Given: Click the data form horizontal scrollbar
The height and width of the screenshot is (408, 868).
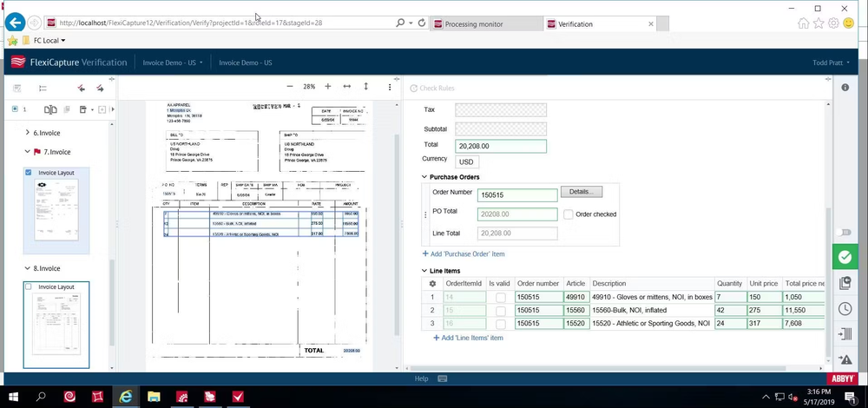Looking at the screenshot, I should click(x=598, y=368).
